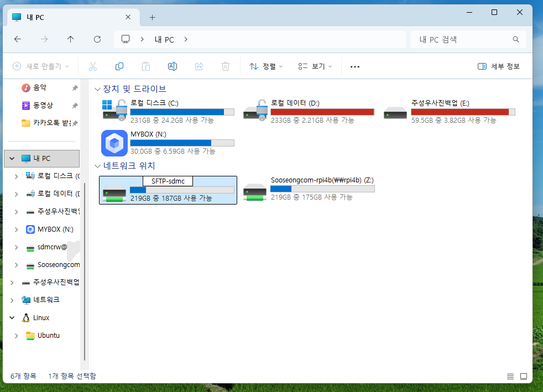The width and height of the screenshot is (543, 392).
Task: Open the 보기 view dropdown
Action: point(315,66)
